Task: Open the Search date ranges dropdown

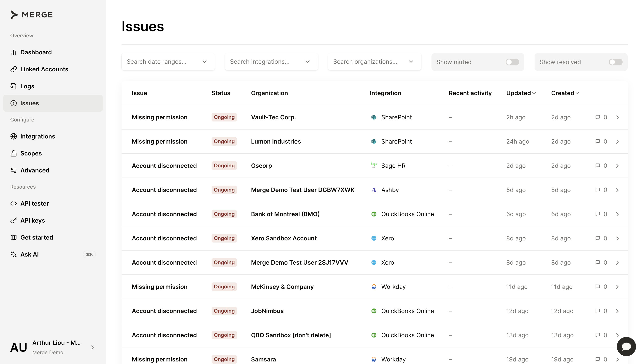Action: (168, 62)
